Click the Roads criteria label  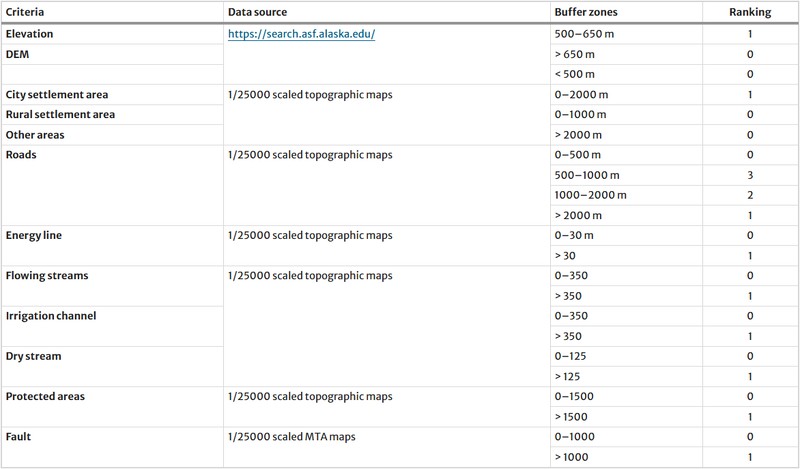point(22,155)
